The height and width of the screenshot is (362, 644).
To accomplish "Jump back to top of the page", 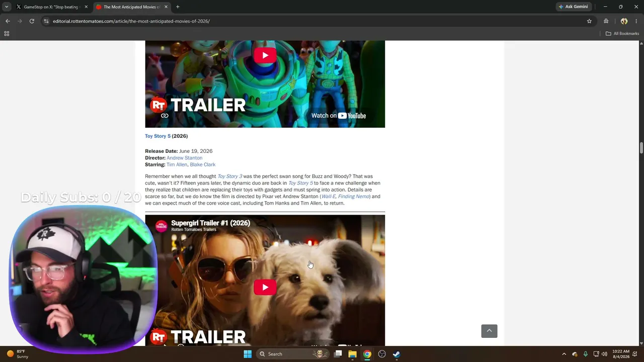I will click(489, 331).
